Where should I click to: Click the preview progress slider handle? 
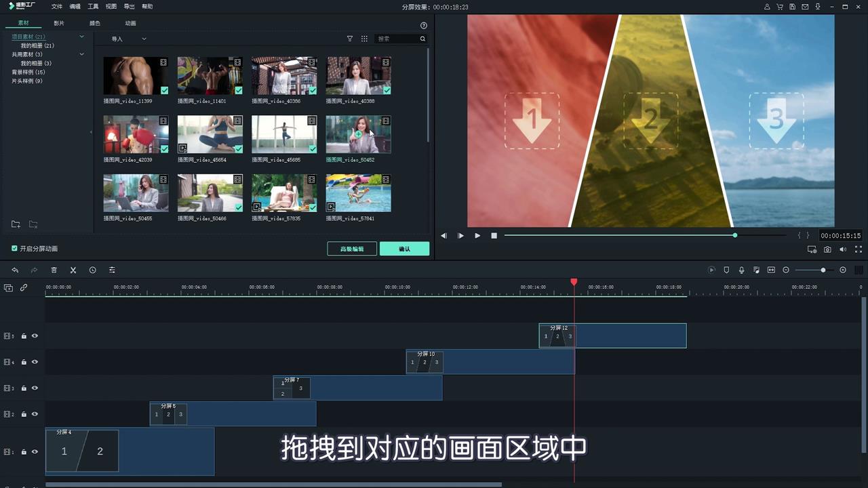735,235
